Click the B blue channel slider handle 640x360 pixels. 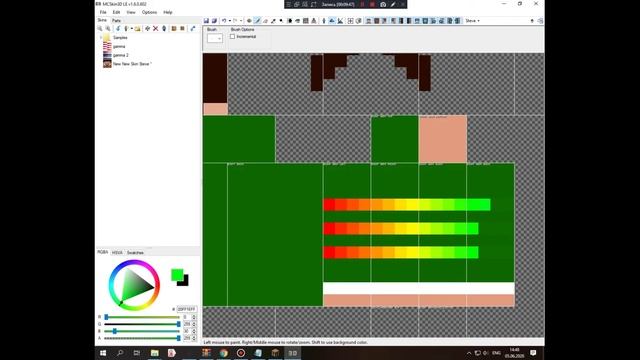[x=115, y=331]
